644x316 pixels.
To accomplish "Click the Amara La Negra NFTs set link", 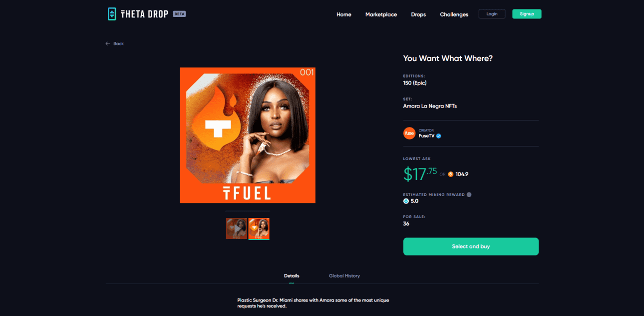I will point(430,106).
